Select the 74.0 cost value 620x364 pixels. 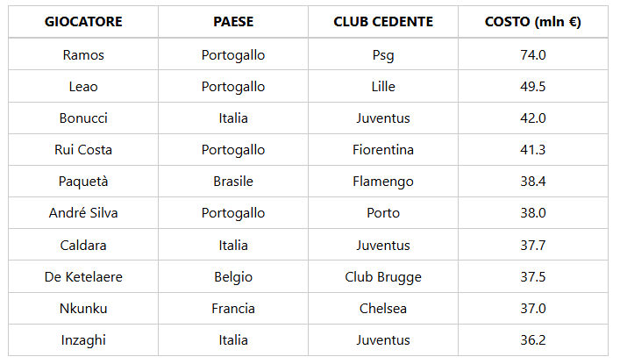533,54
